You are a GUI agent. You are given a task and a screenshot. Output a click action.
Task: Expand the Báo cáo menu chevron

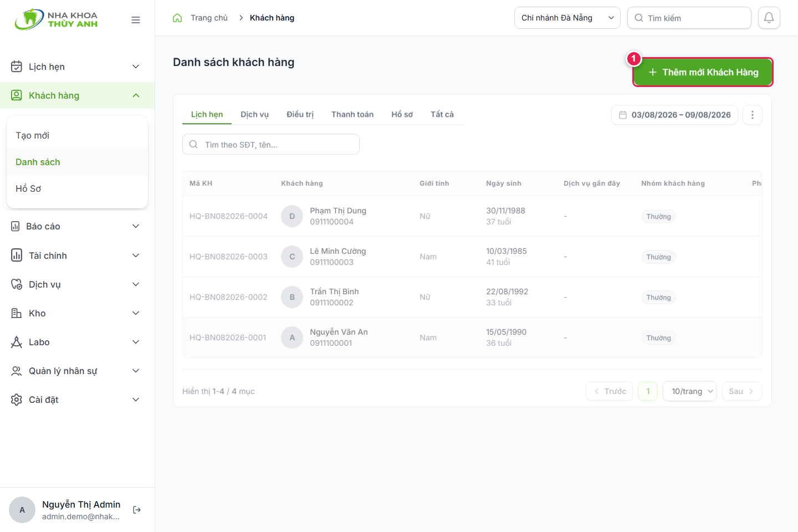point(136,226)
